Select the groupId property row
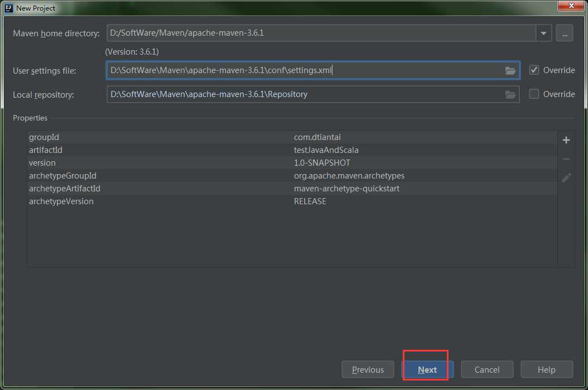The image size is (588, 390). (292, 137)
